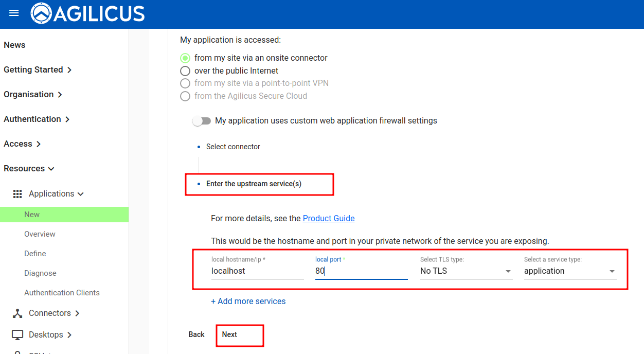The width and height of the screenshot is (644, 354).
Task: Go to Applications Overview
Action: (40, 234)
